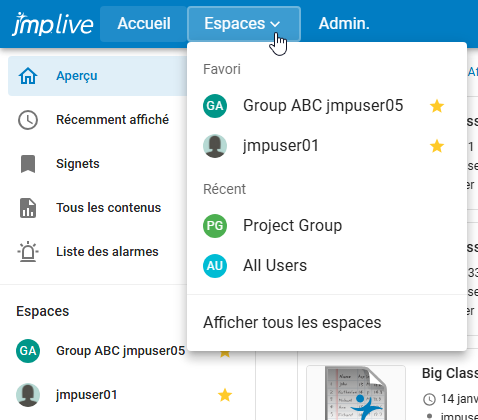This screenshot has width=478, height=420.
Task: Open the Admin. tab
Action: 344,24
